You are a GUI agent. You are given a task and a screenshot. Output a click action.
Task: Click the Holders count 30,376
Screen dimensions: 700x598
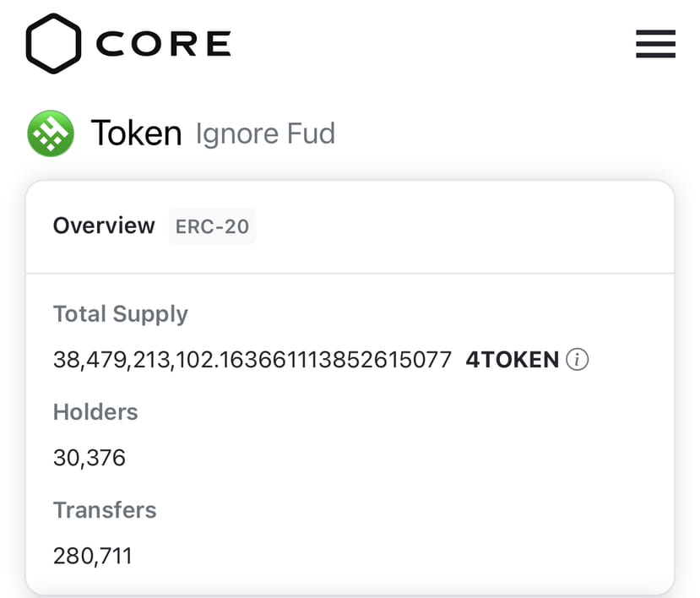click(x=90, y=458)
